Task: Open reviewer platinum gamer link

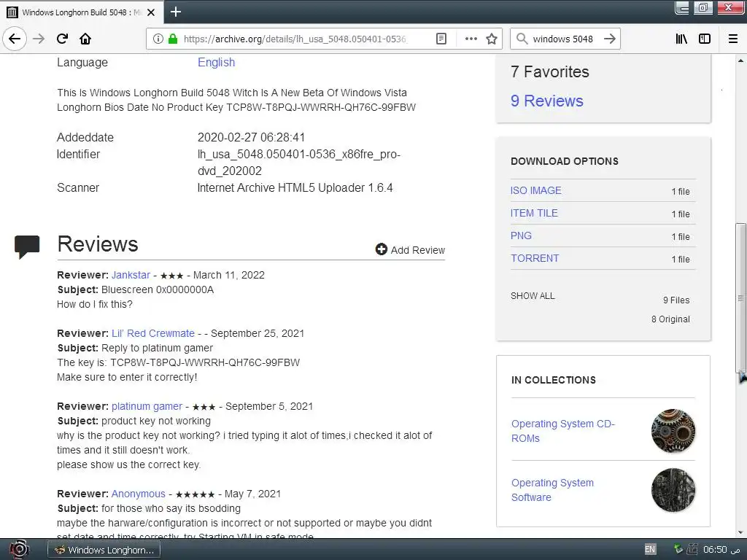Action: point(147,406)
